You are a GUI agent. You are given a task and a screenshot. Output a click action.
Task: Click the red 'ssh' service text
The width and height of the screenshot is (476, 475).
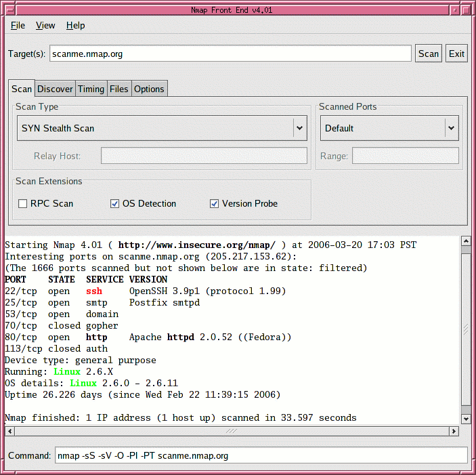pyautogui.click(x=94, y=291)
